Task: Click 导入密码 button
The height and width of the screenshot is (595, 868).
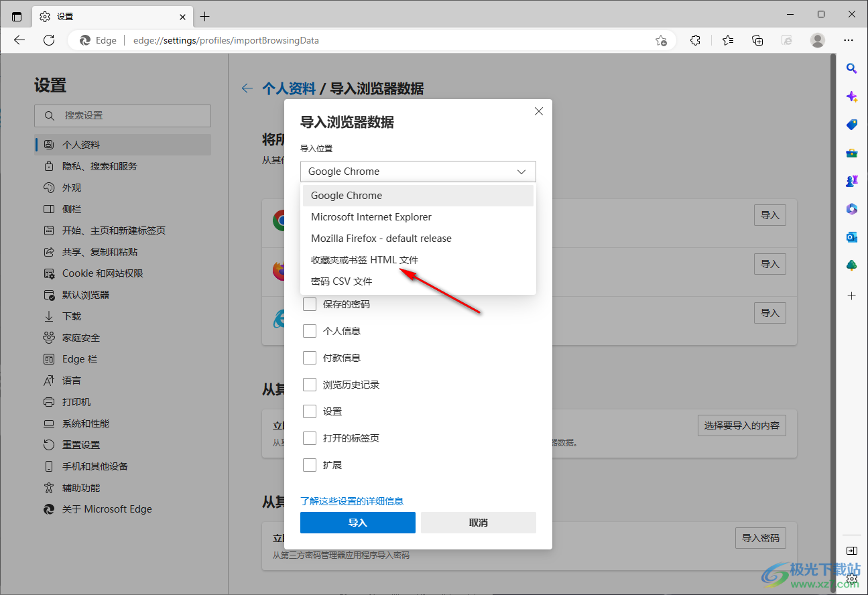Action: pos(761,538)
